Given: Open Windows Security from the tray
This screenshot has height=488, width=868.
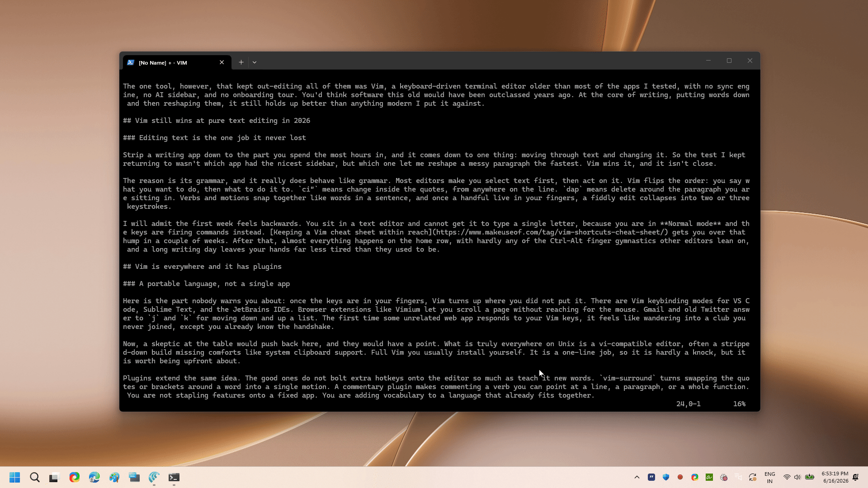Looking at the screenshot, I should click(666, 477).
